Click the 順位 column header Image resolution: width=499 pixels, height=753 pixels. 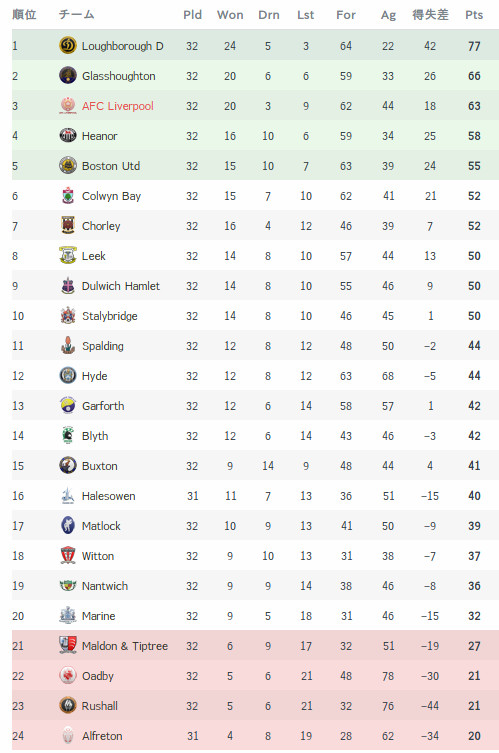pyautogui.click(x=24, y=15)
